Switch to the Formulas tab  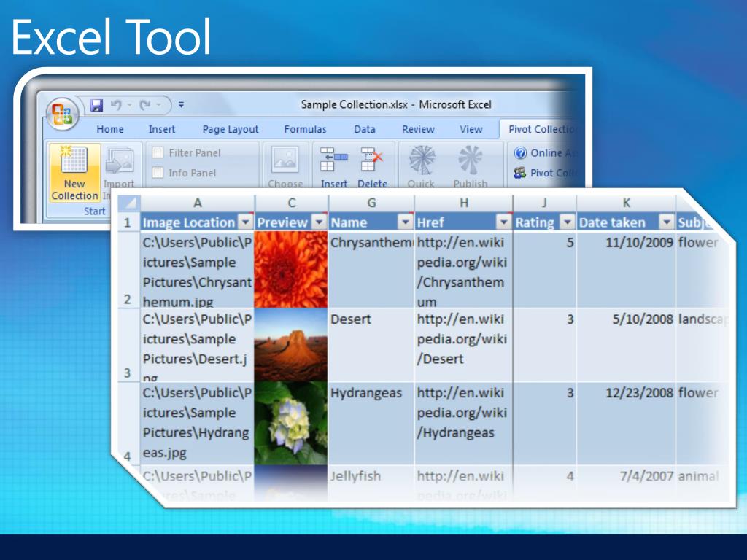click(x=305, y=129)
